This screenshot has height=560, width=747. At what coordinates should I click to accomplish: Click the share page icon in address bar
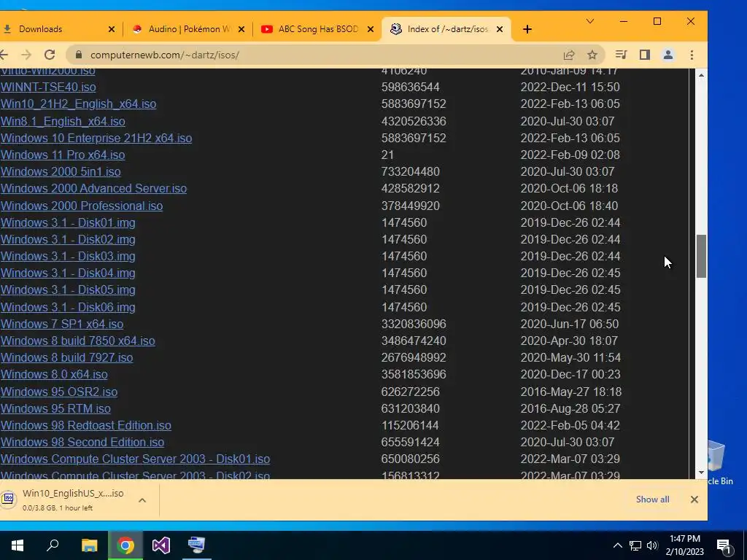569,55
